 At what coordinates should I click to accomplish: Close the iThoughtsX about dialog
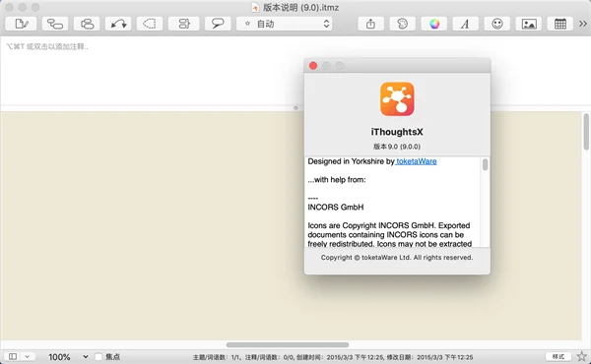pyautogui.click(x=313, y=66)
